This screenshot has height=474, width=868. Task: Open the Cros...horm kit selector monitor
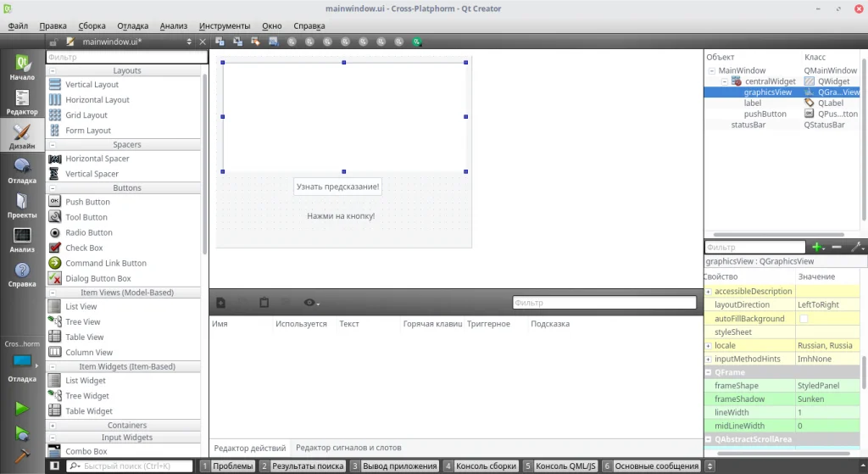pyautogui.click(x=22, y=360)
